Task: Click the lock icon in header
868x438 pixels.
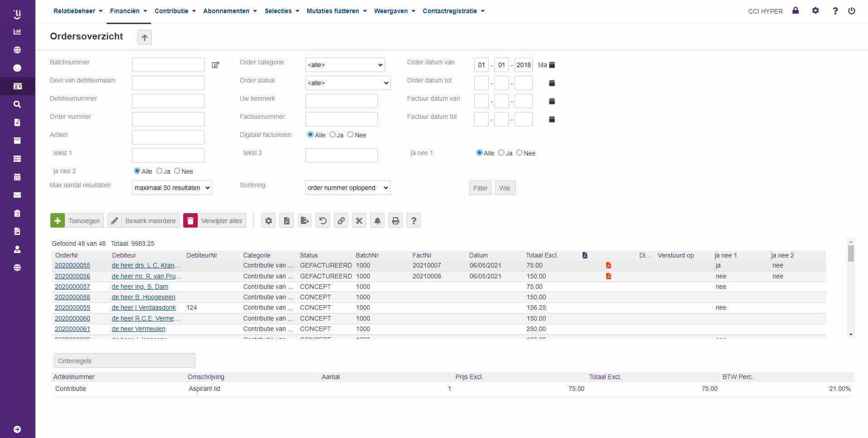Action: pos(795,10)
